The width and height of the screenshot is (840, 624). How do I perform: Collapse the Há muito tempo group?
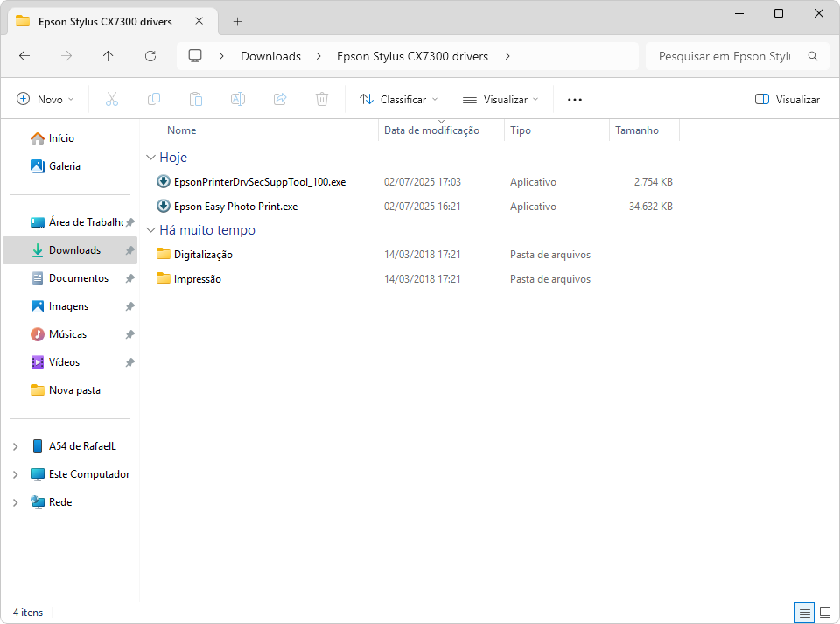pos(151,230)
